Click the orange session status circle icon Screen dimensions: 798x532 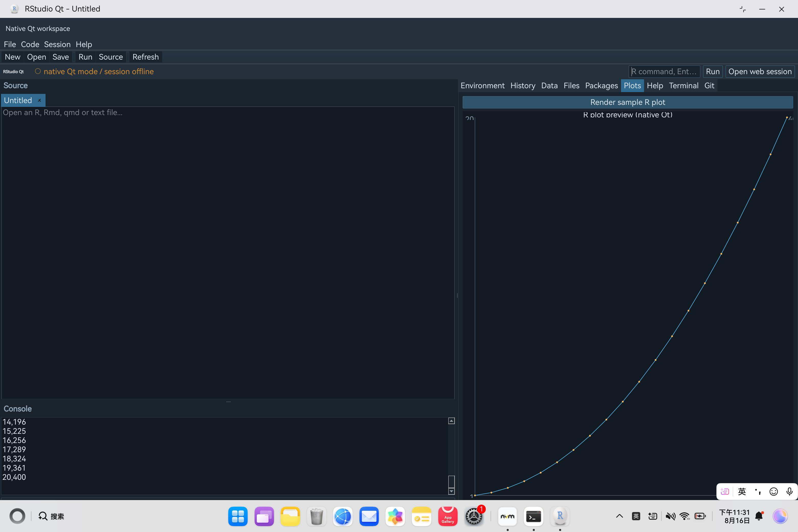point(38,71)
